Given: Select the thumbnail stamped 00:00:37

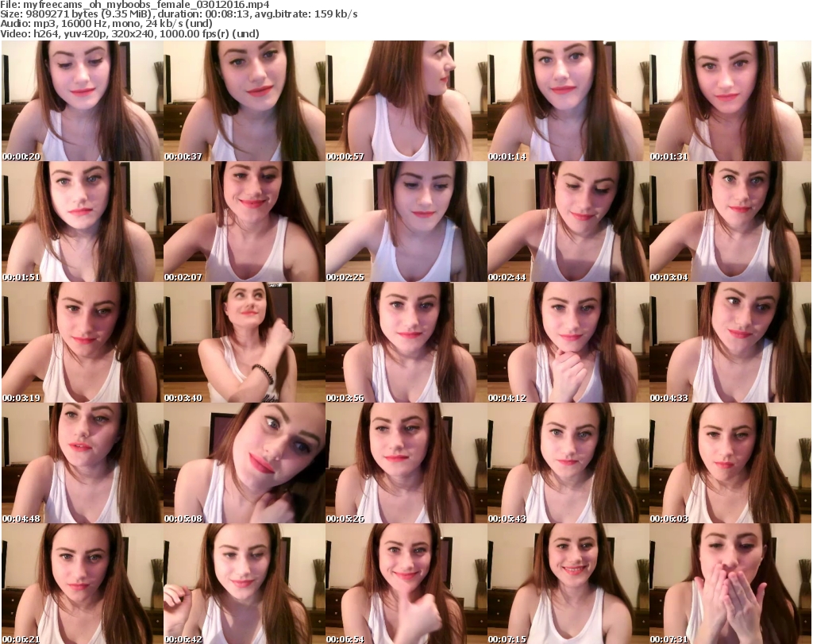Looking at the screenshot, I should tap(245, 101).
